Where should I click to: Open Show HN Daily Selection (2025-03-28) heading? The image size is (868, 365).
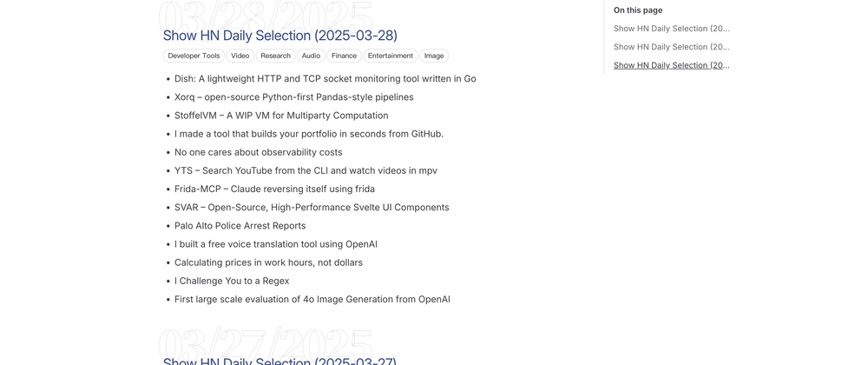(x=280, y=36)
